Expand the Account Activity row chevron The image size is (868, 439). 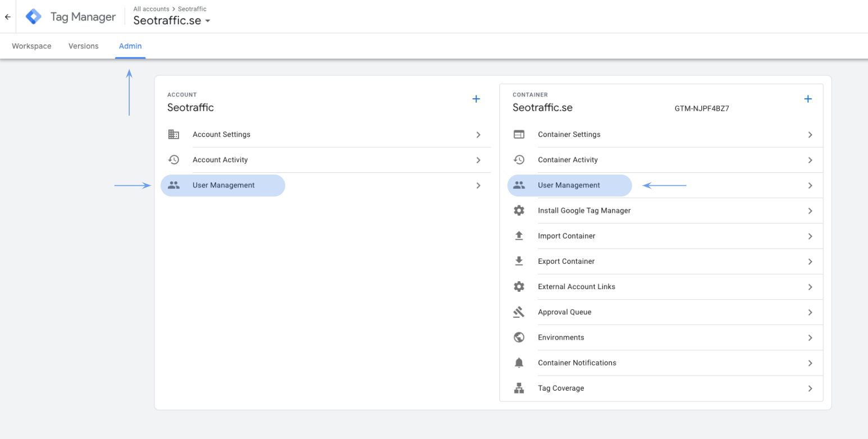(478, 160)
